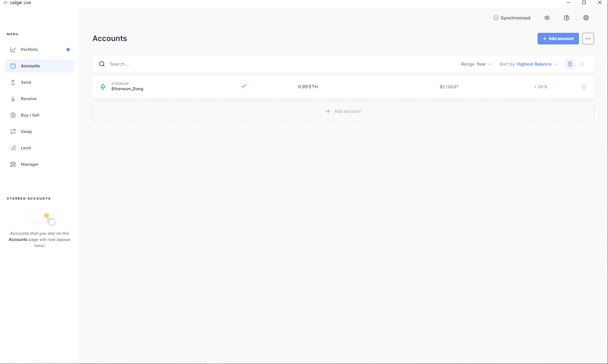Open the Receive menu item

tap(39, 99)
